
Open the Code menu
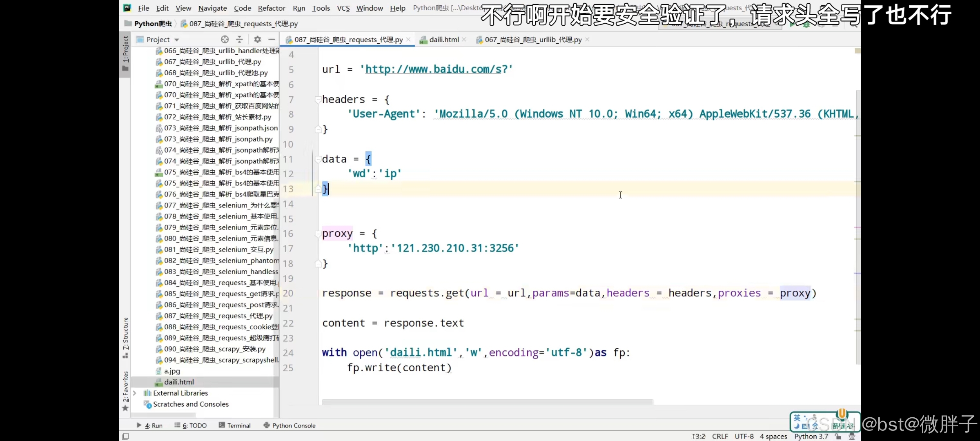[x=243, y=8]
